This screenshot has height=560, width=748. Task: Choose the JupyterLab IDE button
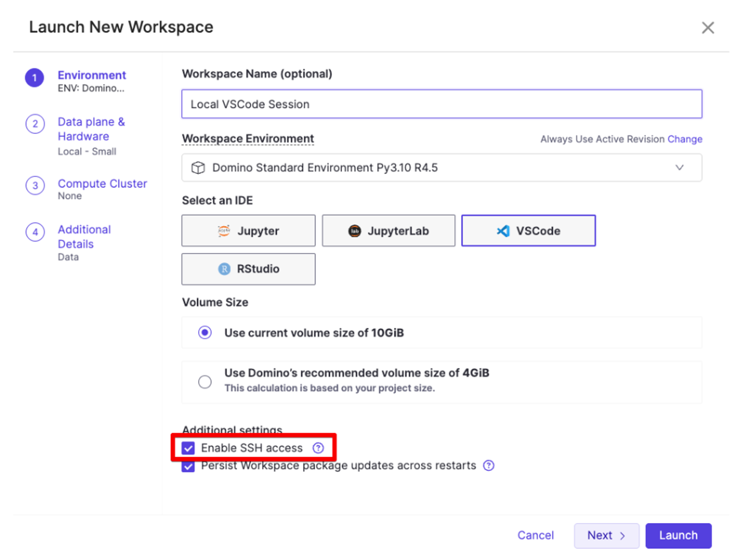click(x=388, y=231)
